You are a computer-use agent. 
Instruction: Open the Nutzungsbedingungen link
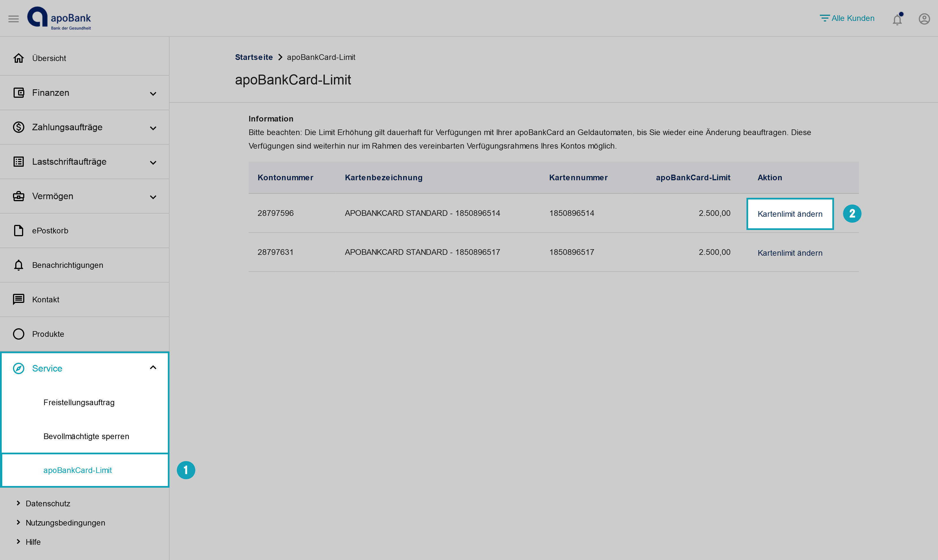65,523
